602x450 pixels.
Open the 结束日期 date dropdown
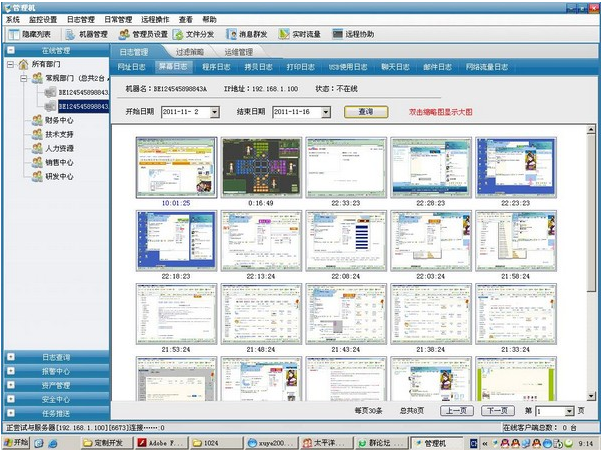(x=326, y=112)
